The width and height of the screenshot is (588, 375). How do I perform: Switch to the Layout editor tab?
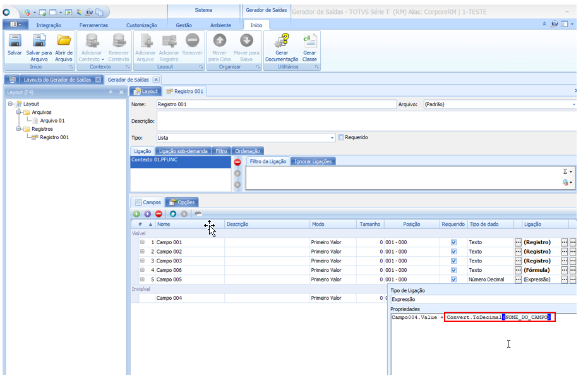tap(146, 91)
